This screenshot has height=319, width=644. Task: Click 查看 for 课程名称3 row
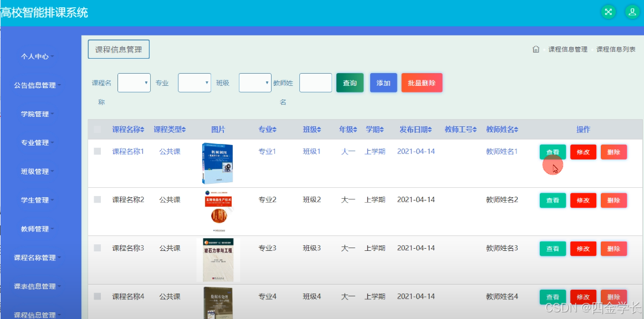tap(553, 248)
